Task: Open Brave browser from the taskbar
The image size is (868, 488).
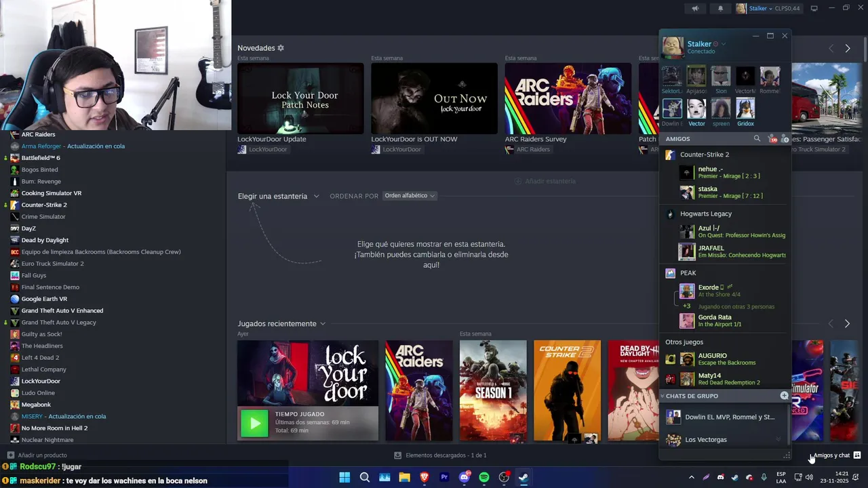Action: click(425, 477)
